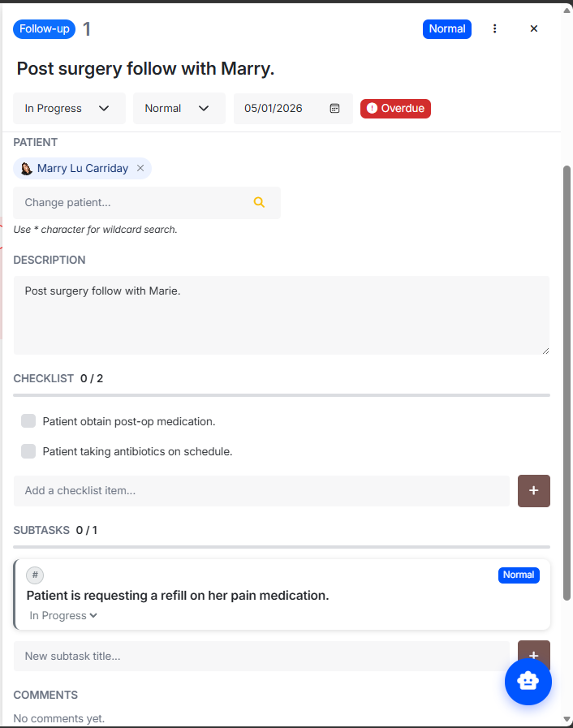The width and height of the screenshot is (573, 728).
Task: Open the chatbot assistant bubble
Action: pos(528,682)
